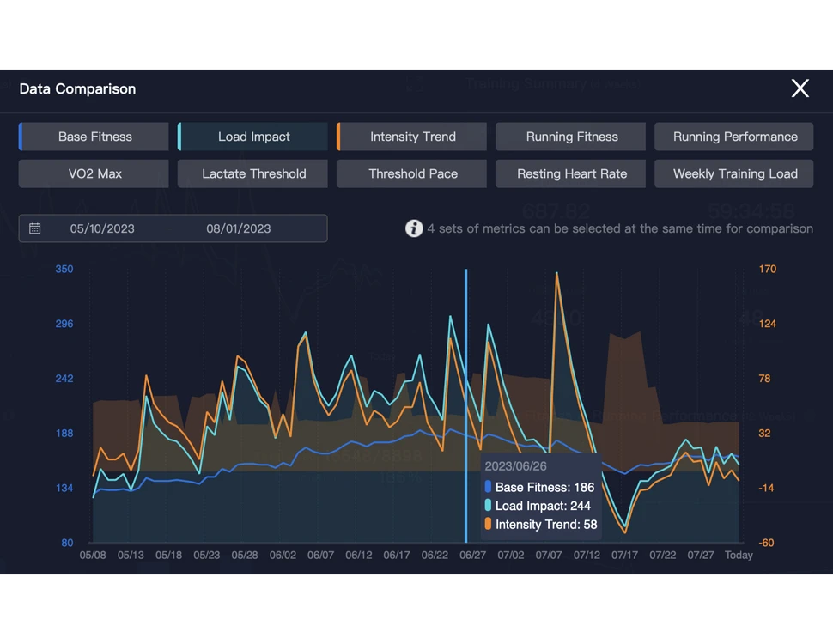Show Resting Heart Rate on chart
833x644 pixels.
coord(571,173)
